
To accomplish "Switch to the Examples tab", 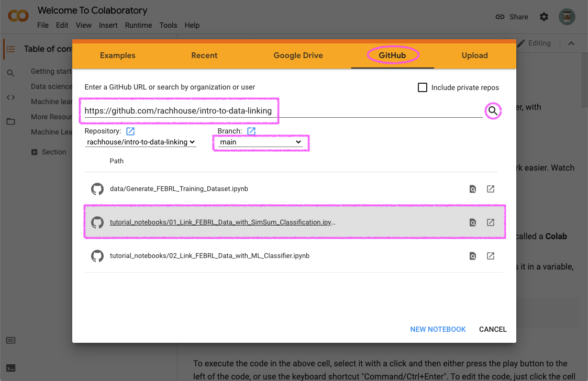I will coord(117,55).
